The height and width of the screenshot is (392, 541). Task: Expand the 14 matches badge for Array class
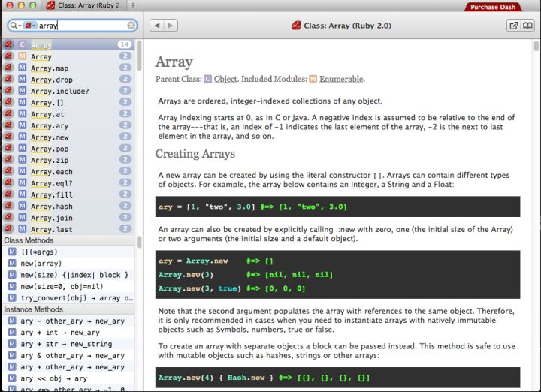click(125, 45)
